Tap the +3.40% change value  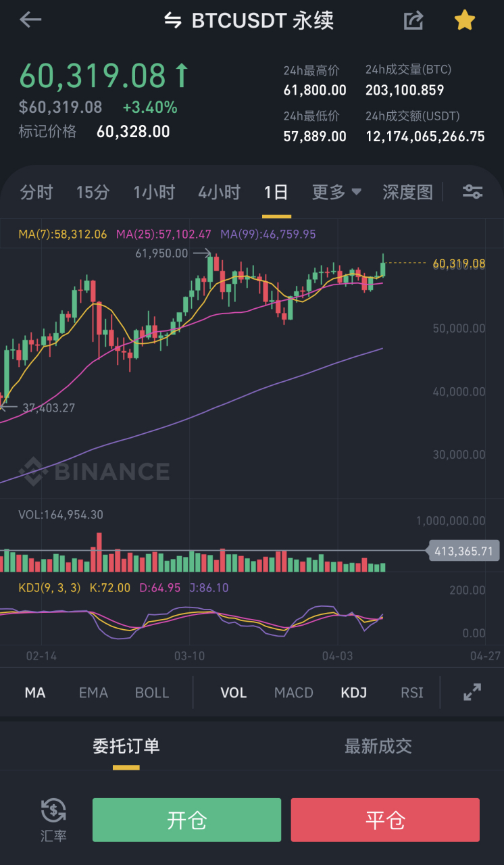[x=150, y=107]
